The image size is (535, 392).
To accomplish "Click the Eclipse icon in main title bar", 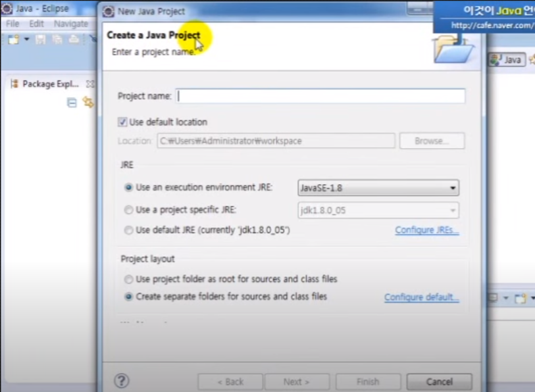I will (x=7, y=8).
